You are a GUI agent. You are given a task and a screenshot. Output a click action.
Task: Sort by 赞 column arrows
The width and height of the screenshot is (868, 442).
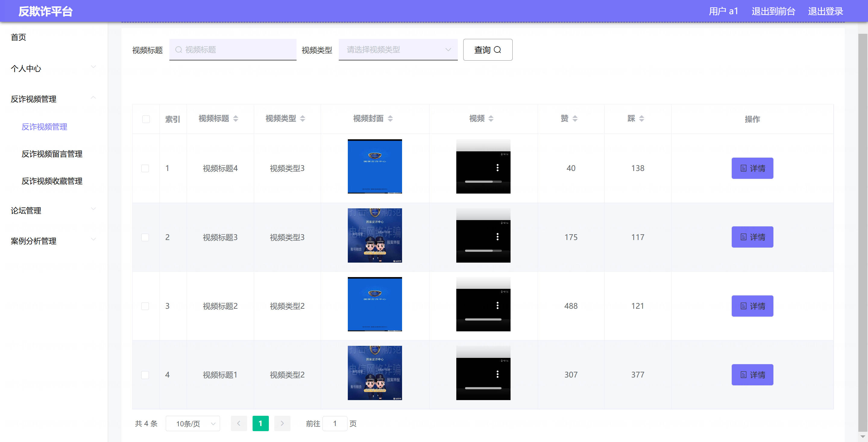coord(575,118)
